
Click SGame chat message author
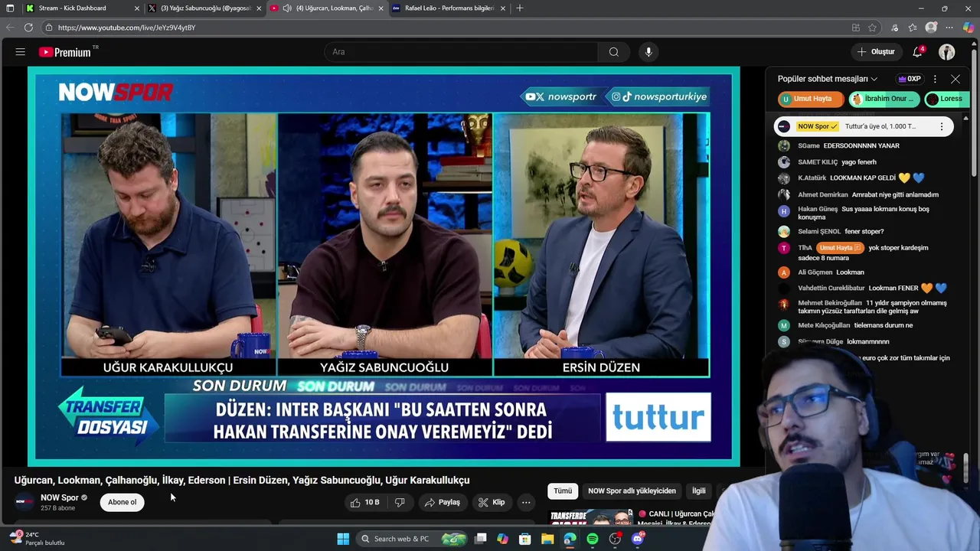808,145
